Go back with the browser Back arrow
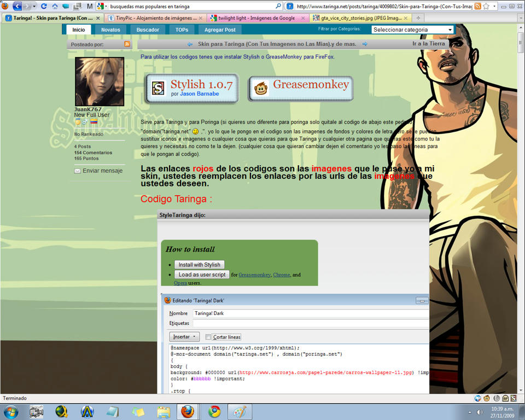This screenshot has height=420, width=525. point(17,6)
